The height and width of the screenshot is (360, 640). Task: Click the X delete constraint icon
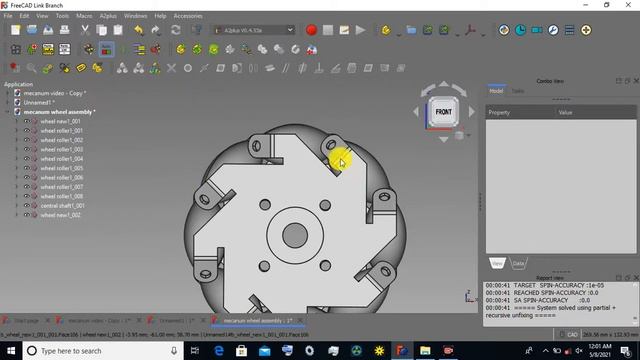pos(171,68)
